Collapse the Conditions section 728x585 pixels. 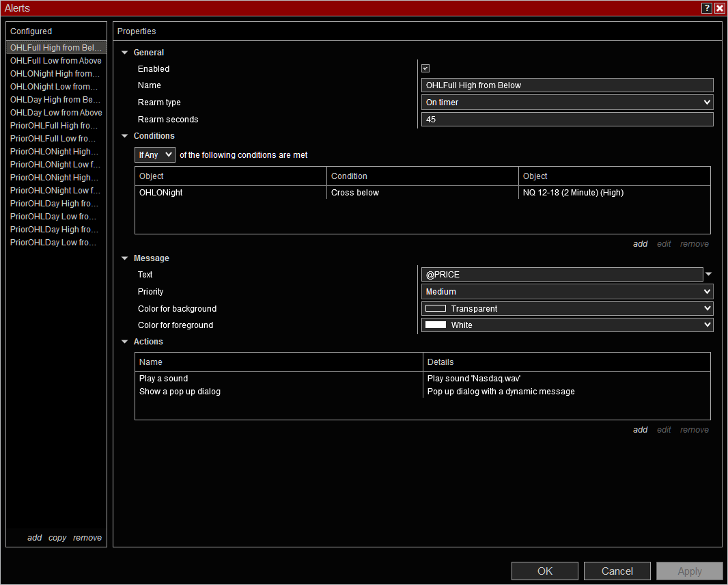(x=125, y=136)
